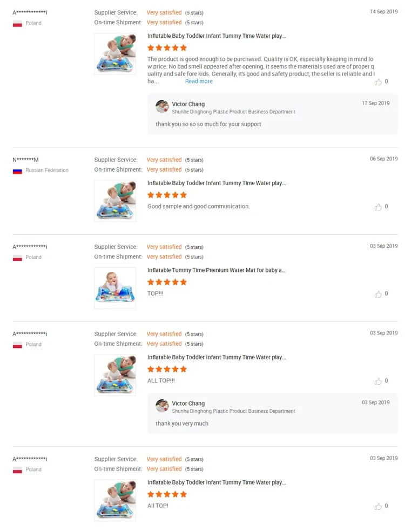Thumbs-up the "TOP!!!" review
Viewport: 405px width, 532px height.
[379, 294]
